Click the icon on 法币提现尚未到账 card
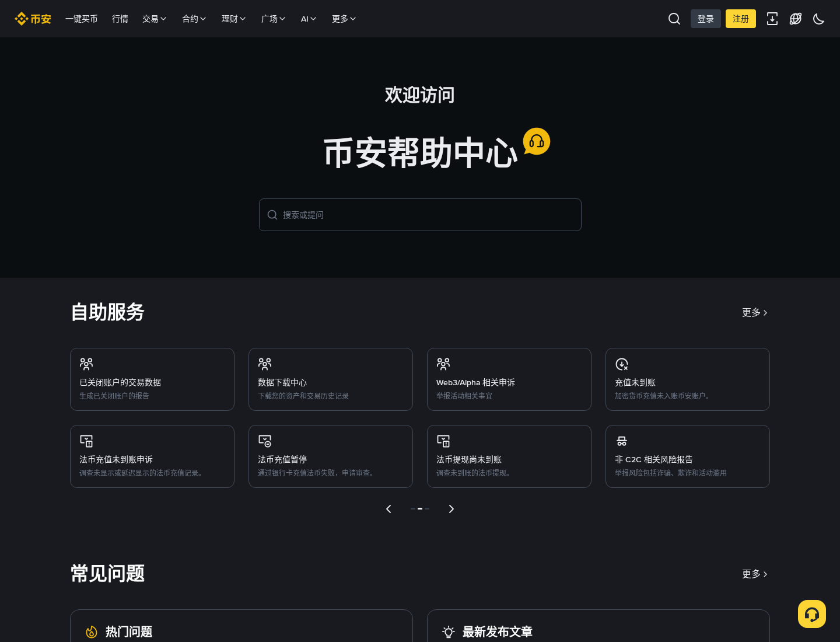 pyautogui.click(x=443, y=441)
